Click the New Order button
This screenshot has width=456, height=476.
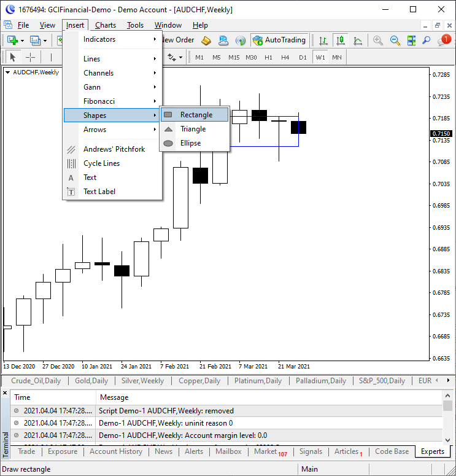(x=178, y=40)
